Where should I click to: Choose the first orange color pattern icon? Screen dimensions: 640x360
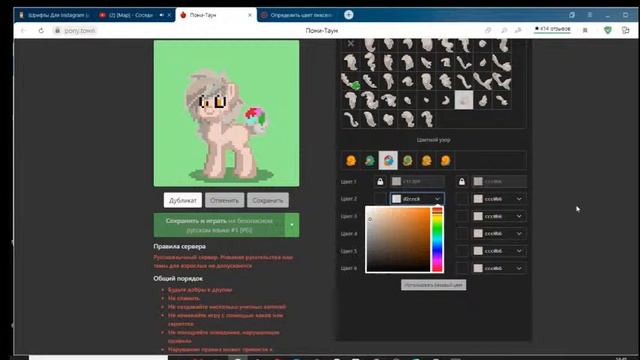[x=351, y=160]
